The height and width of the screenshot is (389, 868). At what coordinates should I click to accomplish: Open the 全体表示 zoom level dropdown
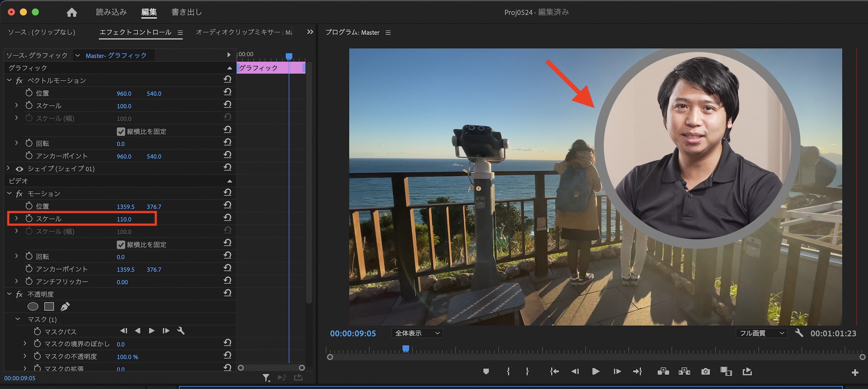417,333
